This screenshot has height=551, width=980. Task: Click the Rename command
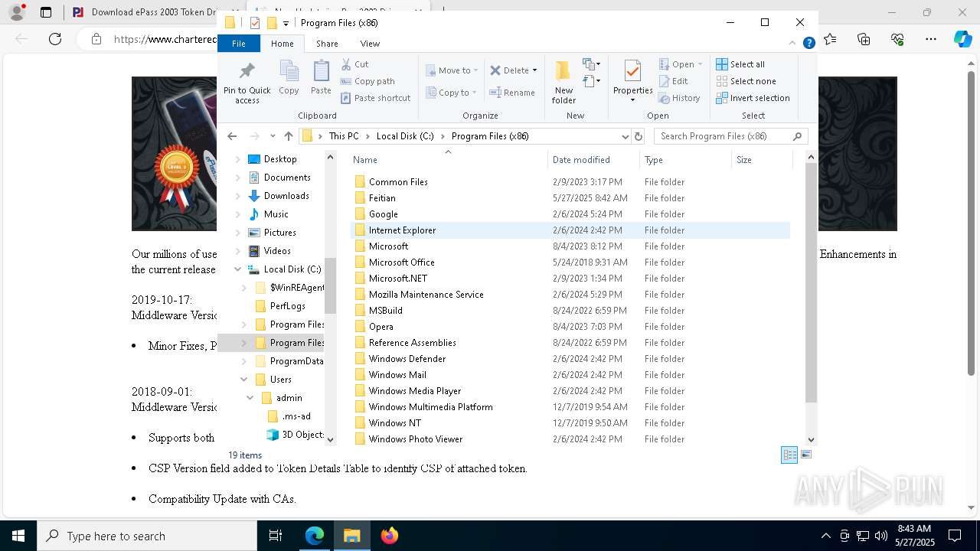512,93
